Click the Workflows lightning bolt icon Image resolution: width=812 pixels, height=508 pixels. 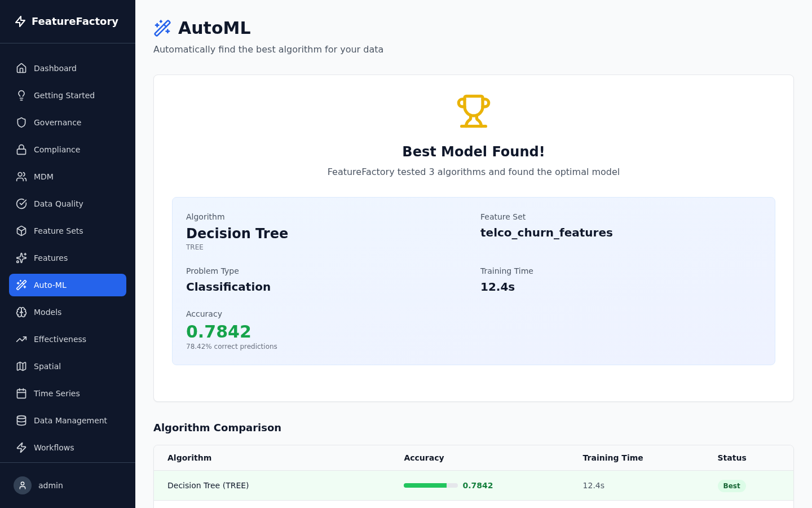pos(21,448)
